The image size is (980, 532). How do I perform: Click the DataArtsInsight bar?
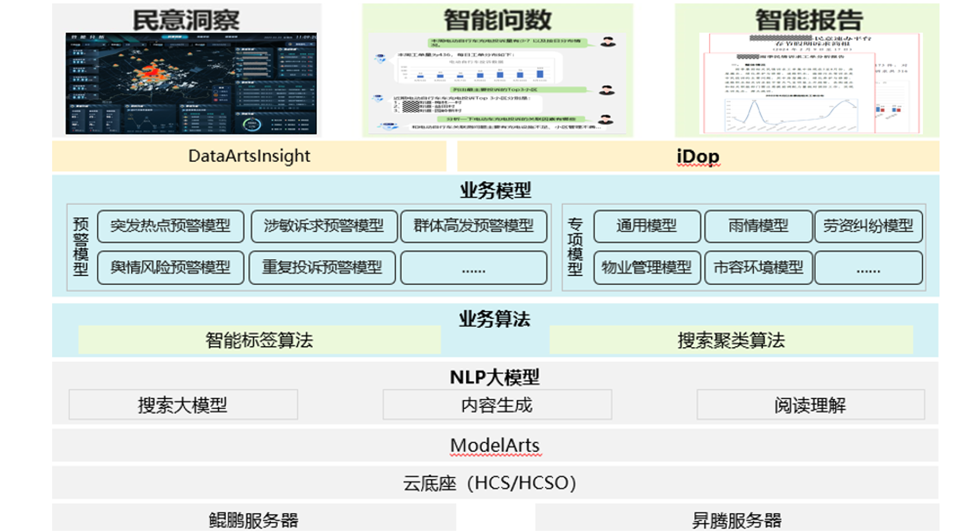pyautogui.click(x=249, y=156)
